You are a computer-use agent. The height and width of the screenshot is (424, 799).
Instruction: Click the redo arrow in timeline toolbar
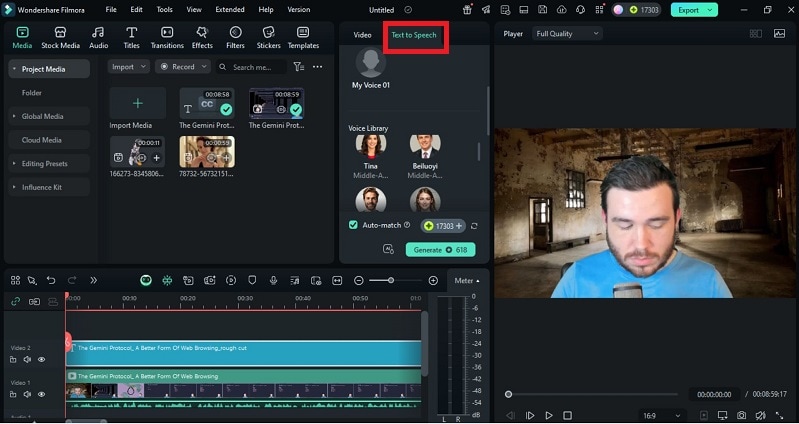click(x=72, y=280)
